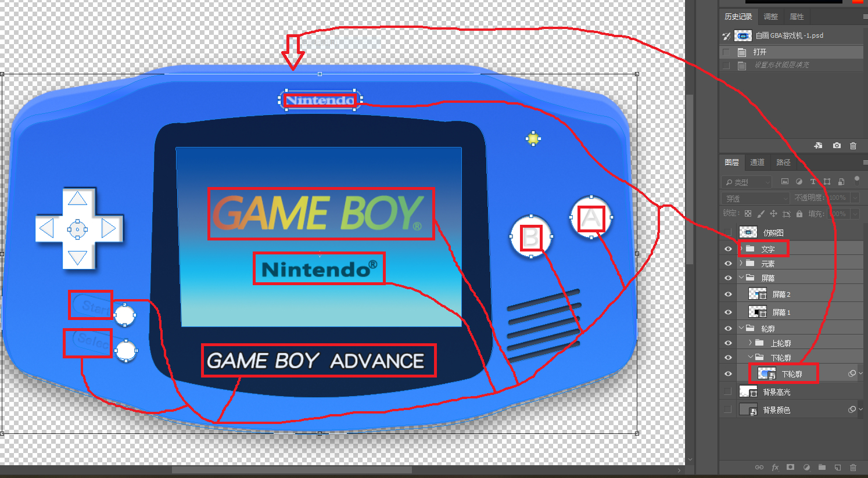This screenshot has width=868, height=478.
Task: Switch to the 历史记录 tab
Action: pyautogui.click(x=738, y=17)
